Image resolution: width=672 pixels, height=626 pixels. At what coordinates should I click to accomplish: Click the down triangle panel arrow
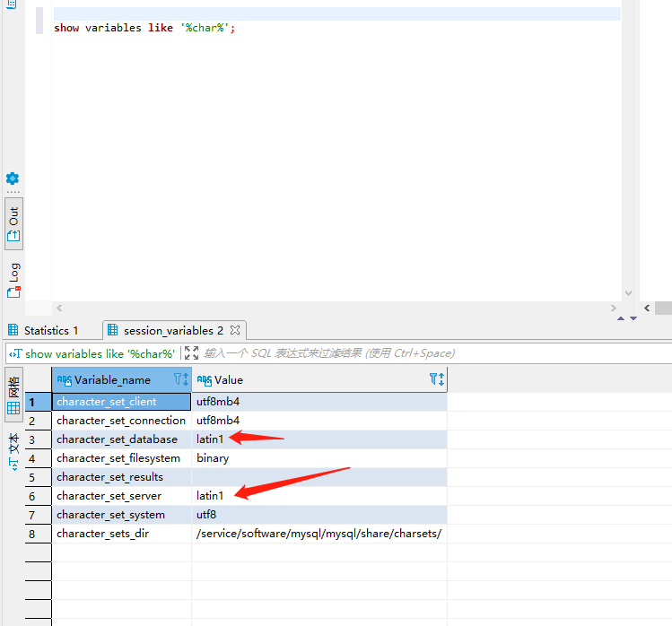633,318
